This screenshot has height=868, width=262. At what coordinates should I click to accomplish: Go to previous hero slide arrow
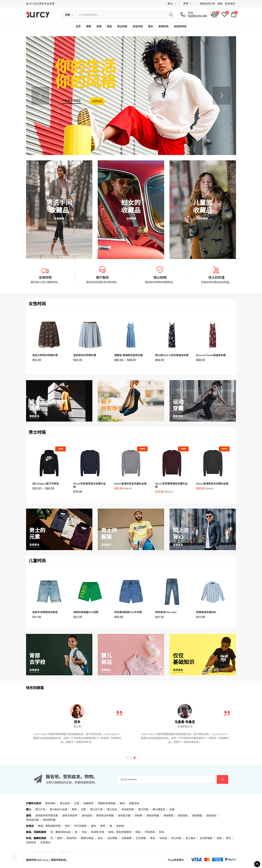[40, 95]
